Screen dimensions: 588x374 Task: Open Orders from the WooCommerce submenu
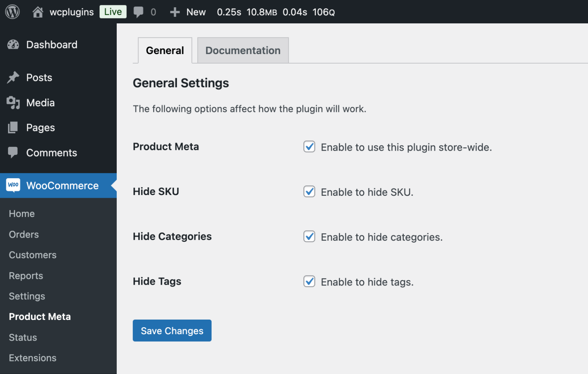point(23,235)
